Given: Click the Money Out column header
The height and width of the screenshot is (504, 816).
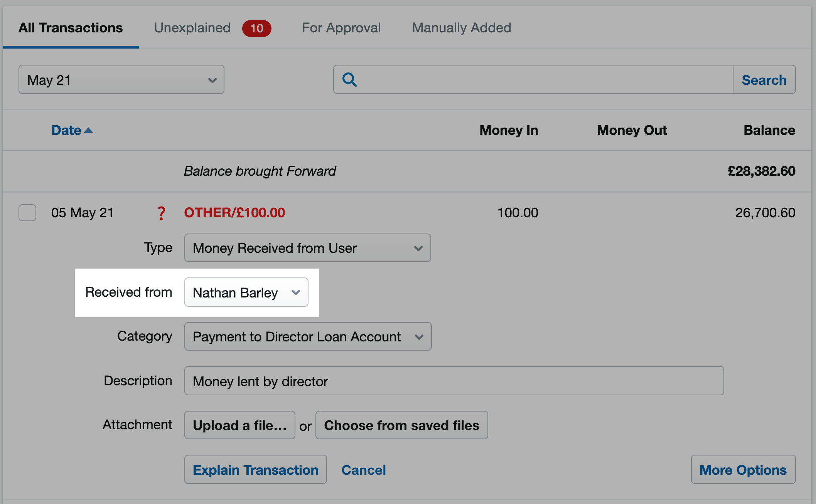Looking at the screenshot, I should [x=632, y=130].
